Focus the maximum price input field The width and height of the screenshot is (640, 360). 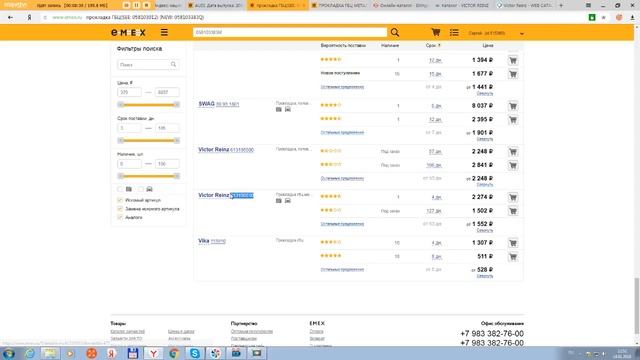click(167, 92)
